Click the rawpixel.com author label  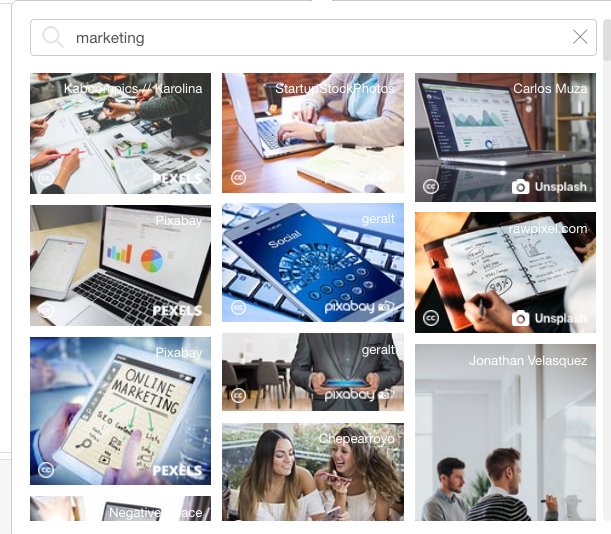[548, 228]
